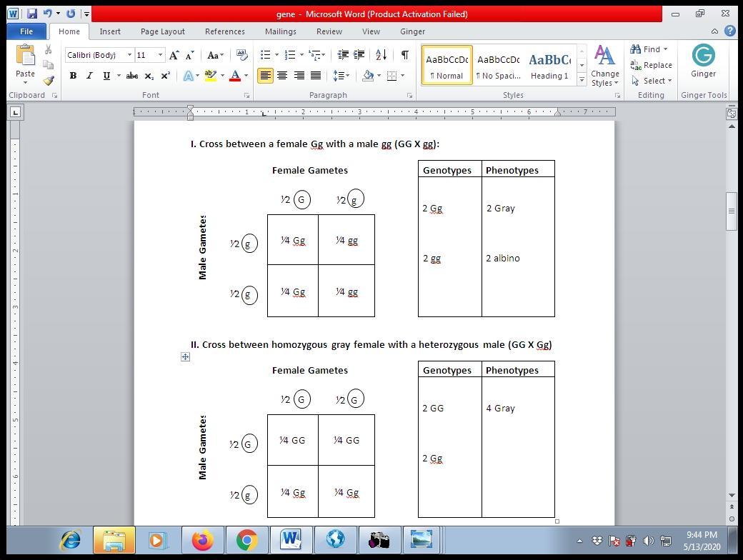
Task: Click the Cut scissors icon
Action: tap(49, 49)
